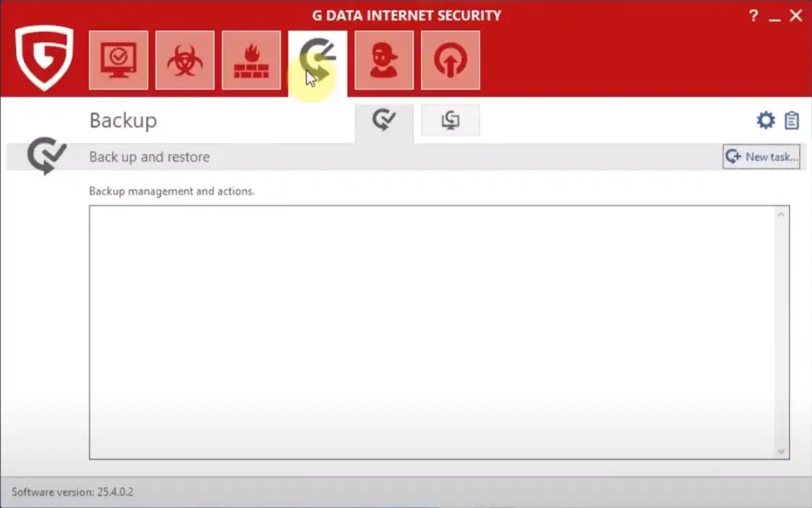
Task: Open the logs clipboard icon
Action: click(792, 120)
